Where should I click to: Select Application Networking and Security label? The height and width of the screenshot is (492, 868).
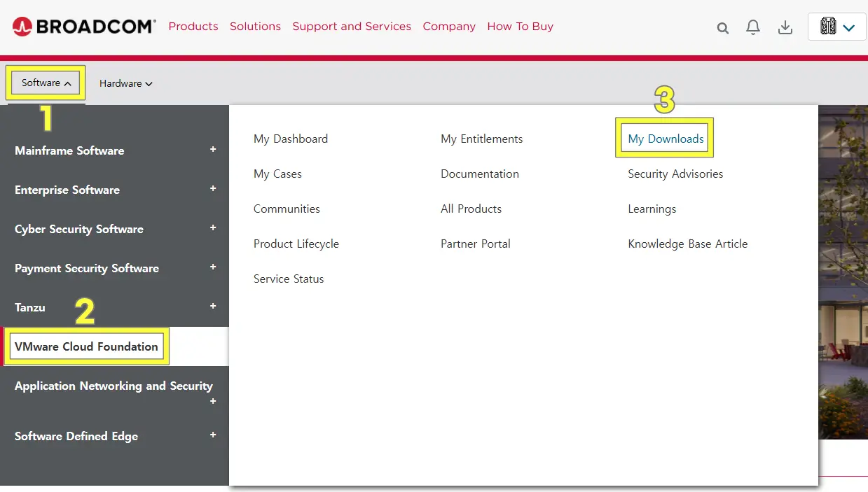pyautogui.click(x=113, y=386)
